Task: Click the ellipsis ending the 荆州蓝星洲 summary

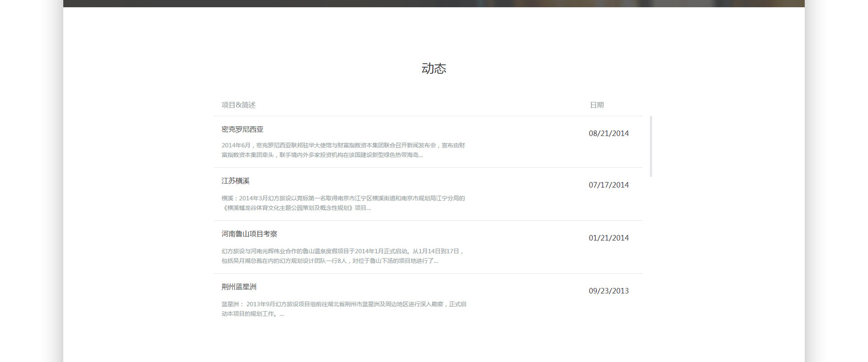Action: [282, 314]
